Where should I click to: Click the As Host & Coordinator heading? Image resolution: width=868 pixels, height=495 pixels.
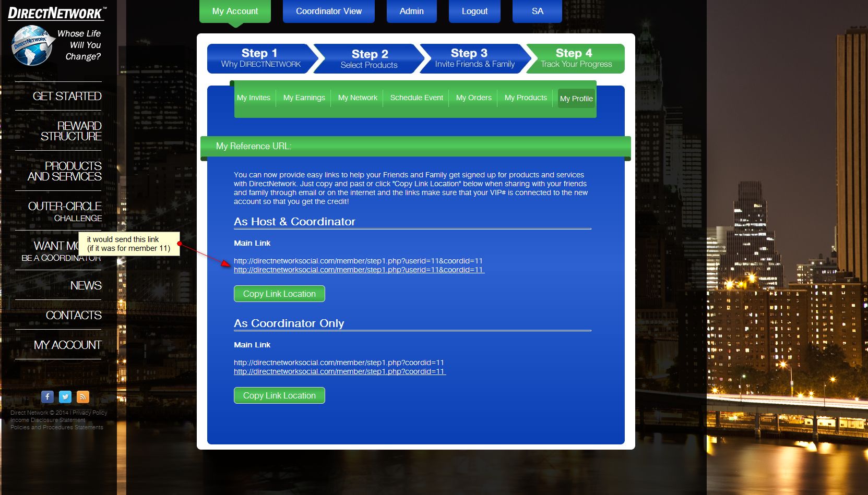pos(294,222)
